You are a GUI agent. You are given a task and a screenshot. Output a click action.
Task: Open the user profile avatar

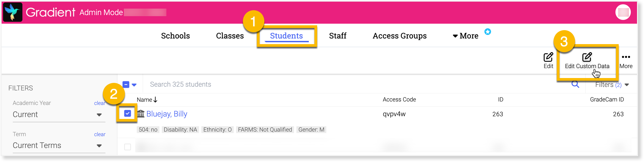point(623,12)
